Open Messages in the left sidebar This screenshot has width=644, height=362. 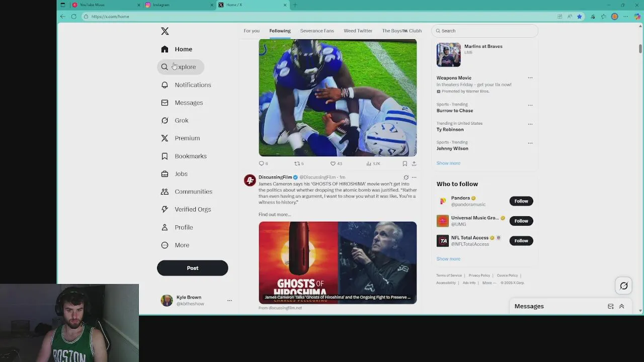coord(182,103)
